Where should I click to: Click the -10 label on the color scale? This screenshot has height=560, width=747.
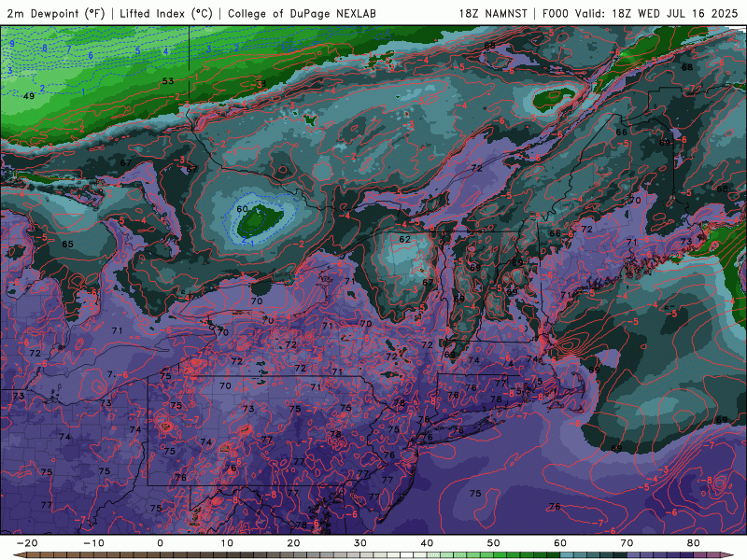93,543
